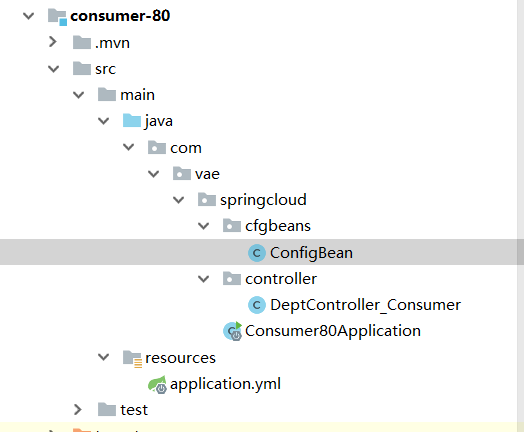Click the cfgbeans package icon
The height and width of the screenshot is (432, 524).
tap(232, 226)
